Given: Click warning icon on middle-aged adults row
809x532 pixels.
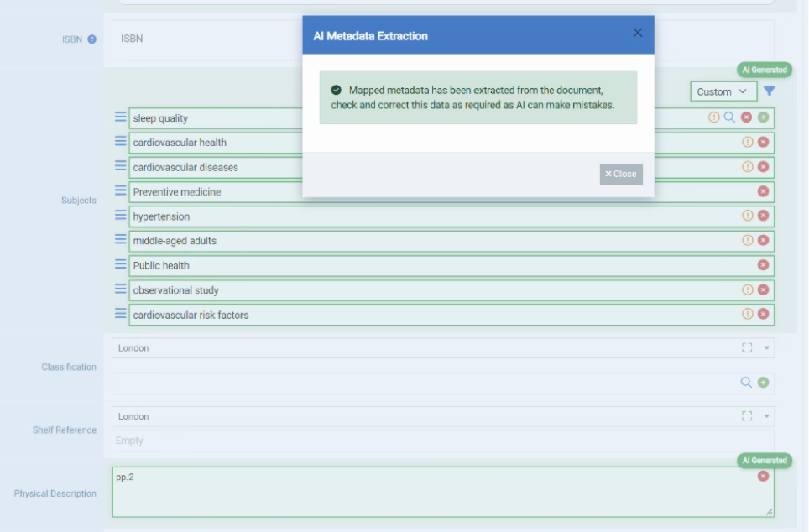Looking at the screenshot, I should click(747, 240).
